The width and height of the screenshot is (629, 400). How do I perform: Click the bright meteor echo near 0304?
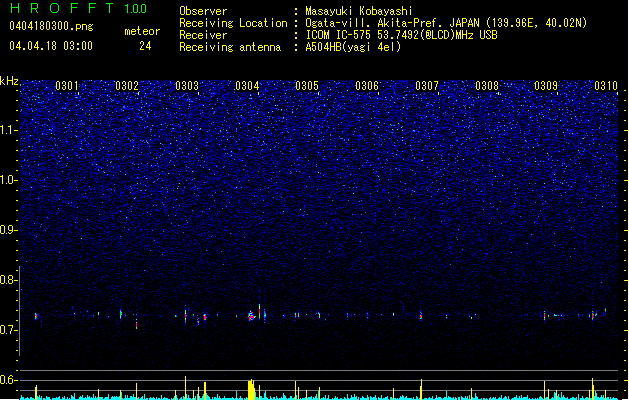252,316
